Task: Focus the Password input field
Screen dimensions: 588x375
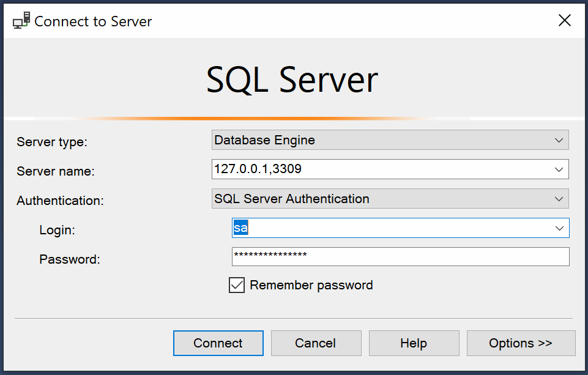Action: [x=401, y=256]
